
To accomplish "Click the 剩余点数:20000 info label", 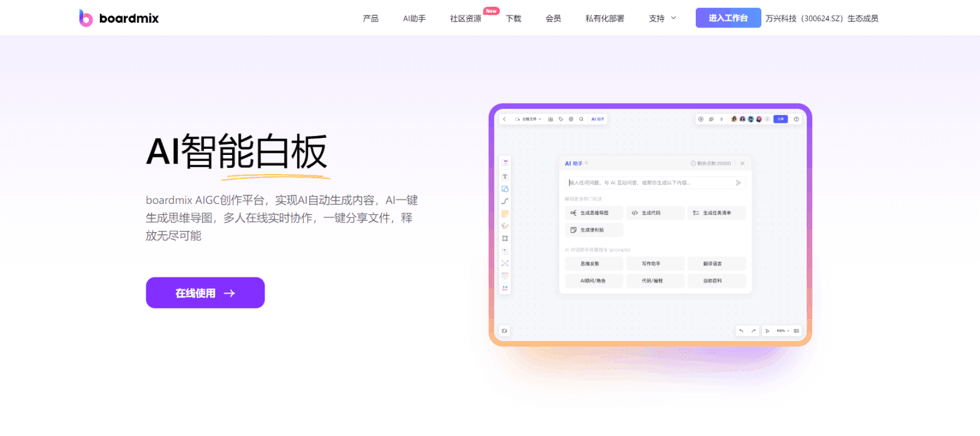I will (x=711, y=163).
